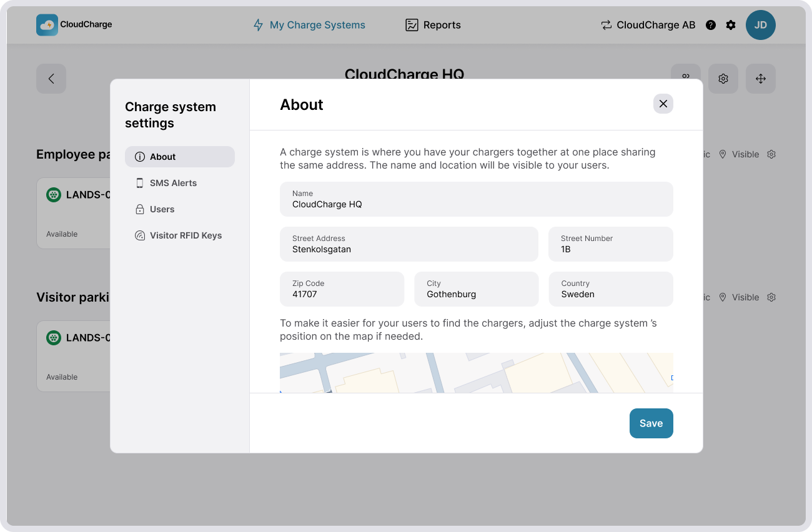
Task: Click the CloudCharge logo in the header
Action: (74, 25)
